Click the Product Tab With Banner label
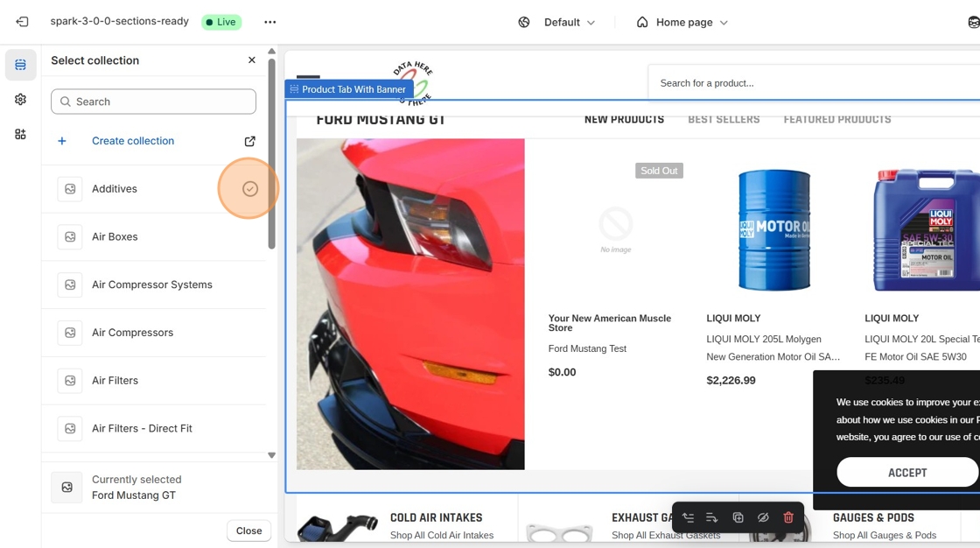 click(x=349, y=89)
